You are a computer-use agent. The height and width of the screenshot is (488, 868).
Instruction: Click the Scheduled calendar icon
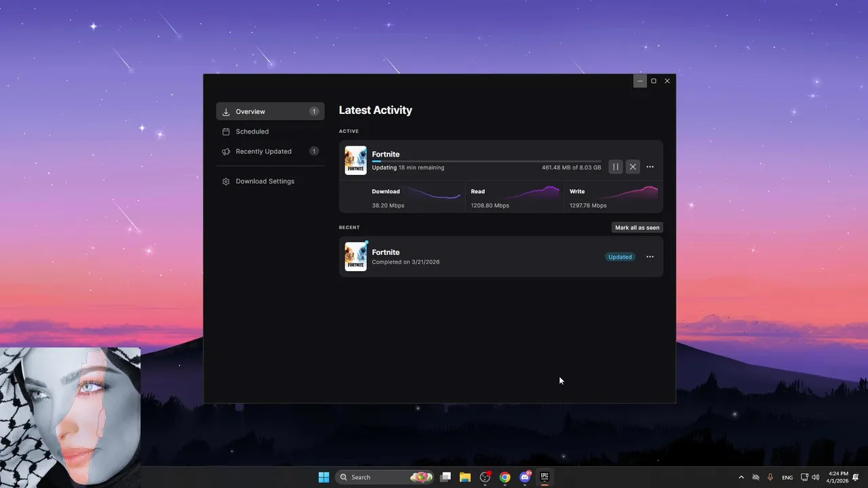226,131
